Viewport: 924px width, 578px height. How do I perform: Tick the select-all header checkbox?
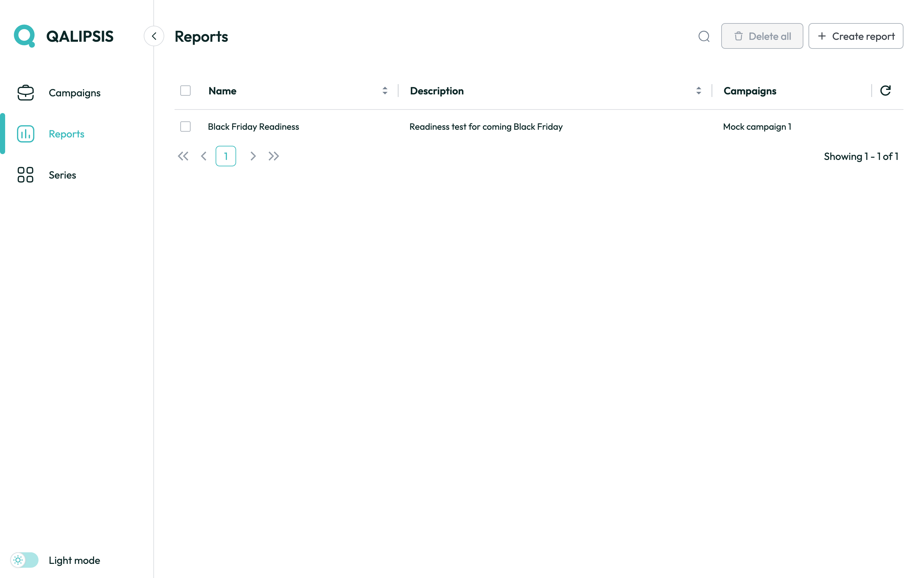pyautogui.click(x=185, y=91)
